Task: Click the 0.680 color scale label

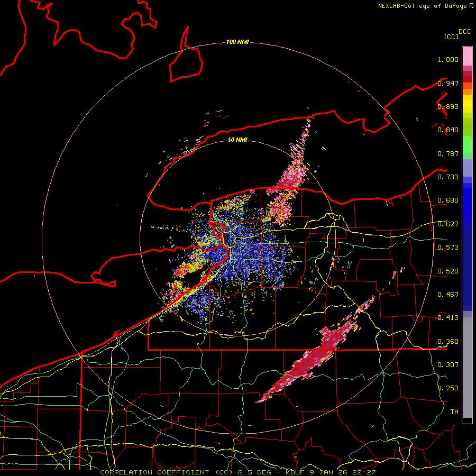Action: 448,200
